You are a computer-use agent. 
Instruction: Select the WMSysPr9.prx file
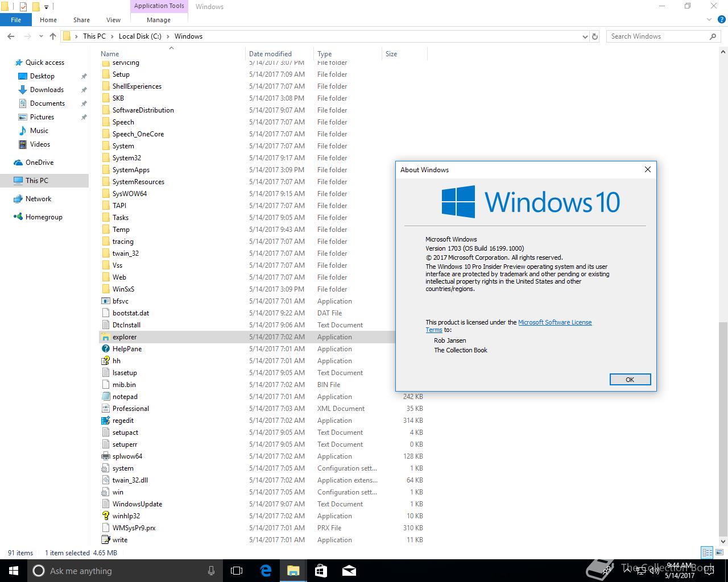tap(134, 528)
